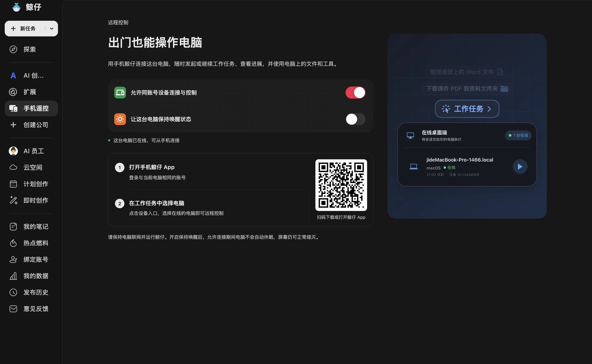
Task: Open the AI 员工 avatar icon
Action: [x=13, y=151]
